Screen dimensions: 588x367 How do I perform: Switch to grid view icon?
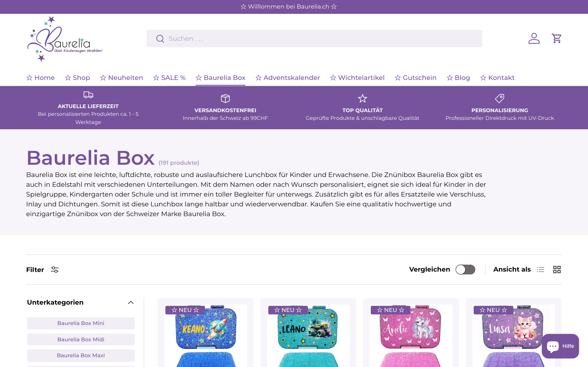557,269
